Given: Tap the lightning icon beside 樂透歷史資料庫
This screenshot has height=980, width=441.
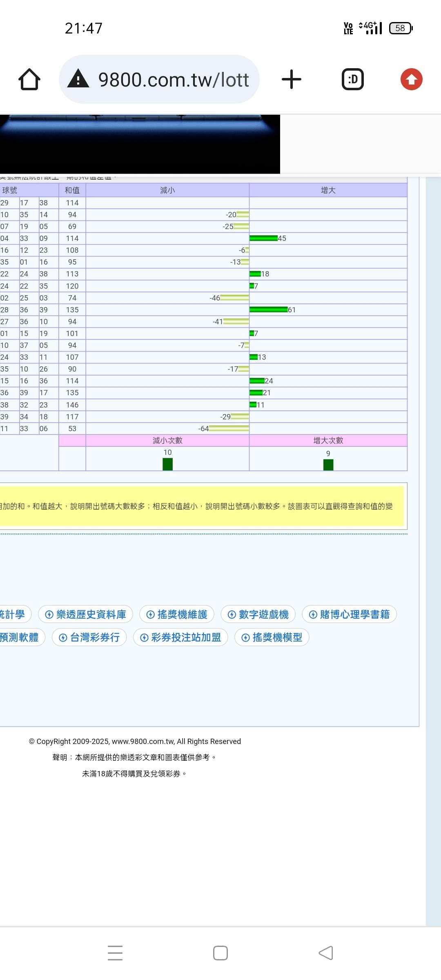Looking at the screenshot, I should pos(49,615).
